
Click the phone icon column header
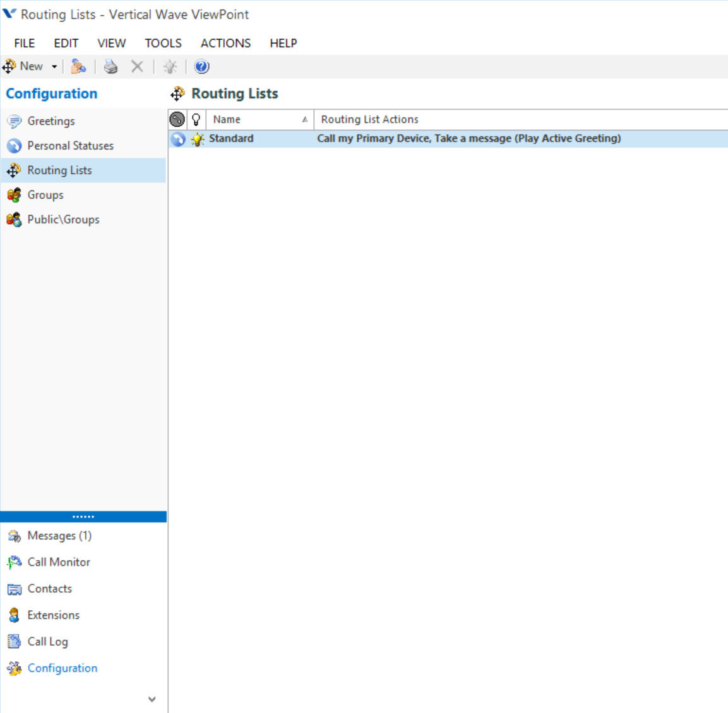point(177,119)
